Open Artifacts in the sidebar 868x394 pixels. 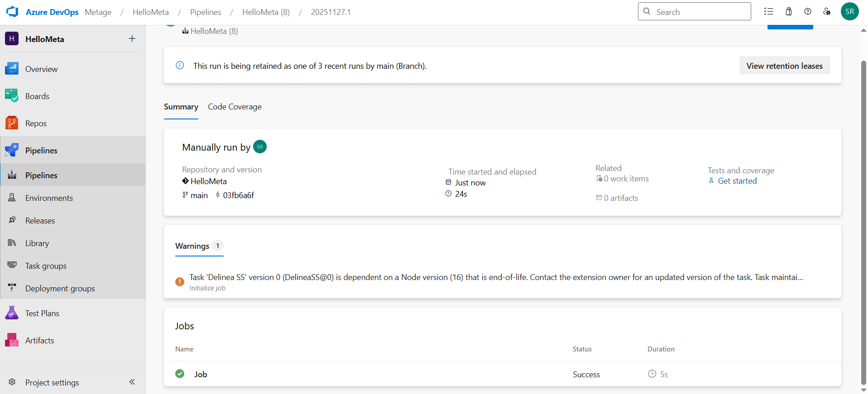tap(39, 341)
